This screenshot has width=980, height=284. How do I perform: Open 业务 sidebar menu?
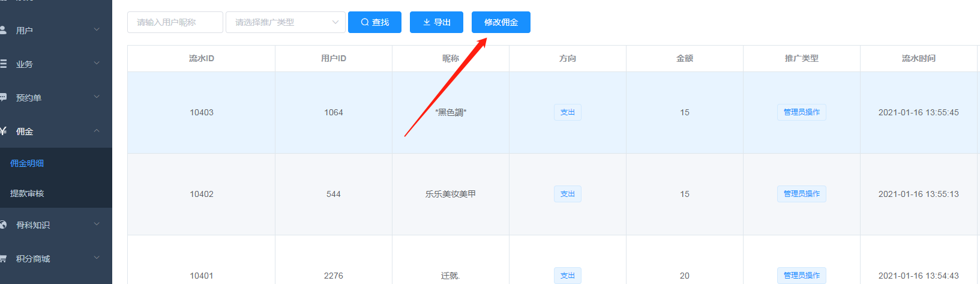56,64
